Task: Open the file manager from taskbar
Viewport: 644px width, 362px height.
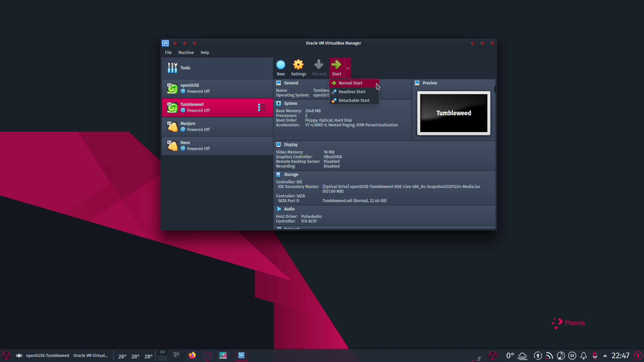Action: tap(208, 356)
